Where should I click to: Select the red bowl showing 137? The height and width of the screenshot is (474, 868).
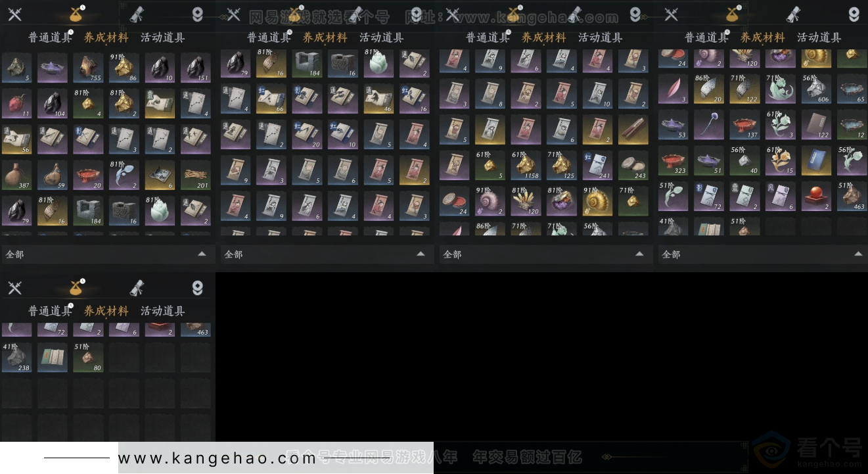coord(744,124)
